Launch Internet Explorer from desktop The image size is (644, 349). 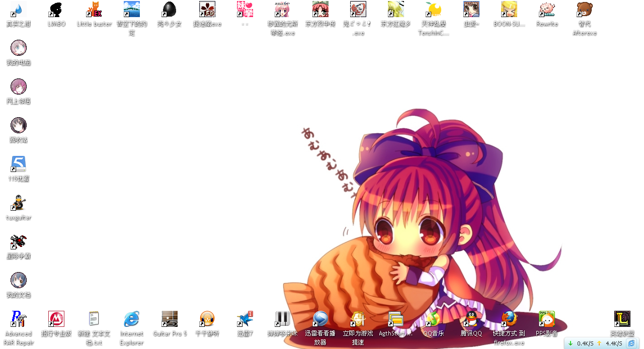[x=132, y=319]
